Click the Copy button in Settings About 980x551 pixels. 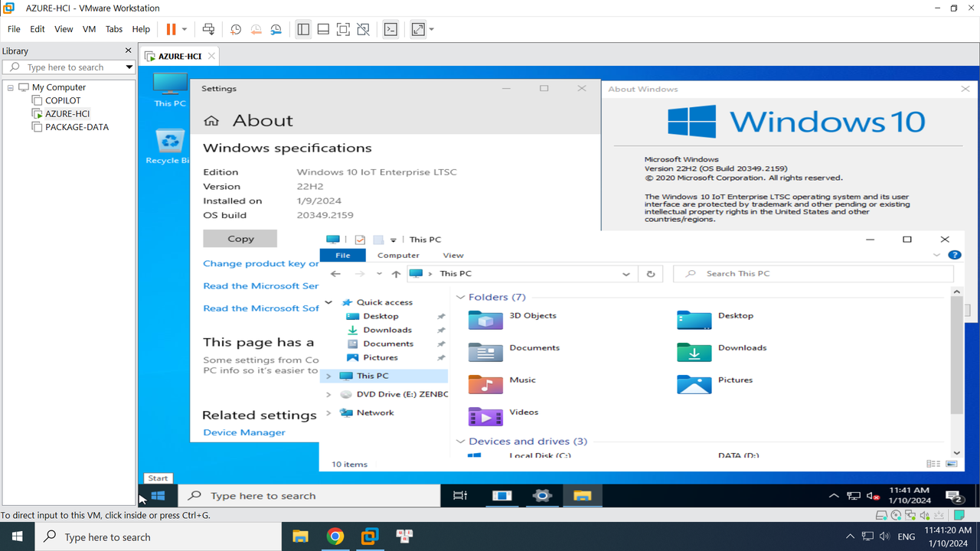(x=240, y=239)
